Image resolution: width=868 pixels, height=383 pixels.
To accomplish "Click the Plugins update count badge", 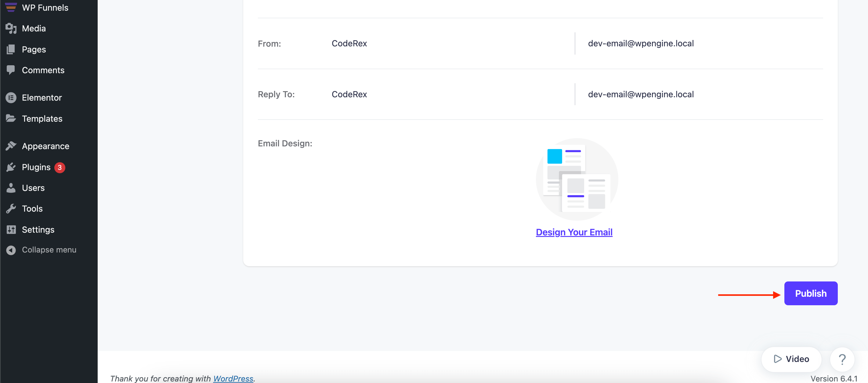I will [x=60, y=167].
